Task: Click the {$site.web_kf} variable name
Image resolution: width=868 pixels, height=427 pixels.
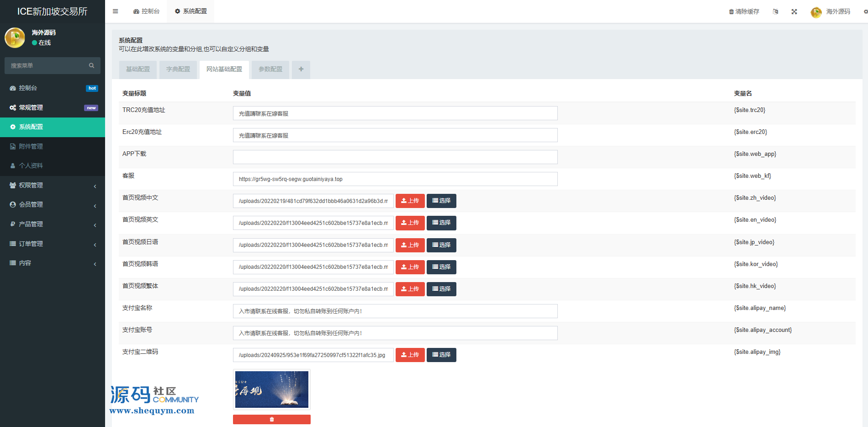Action: pos(752,176)
